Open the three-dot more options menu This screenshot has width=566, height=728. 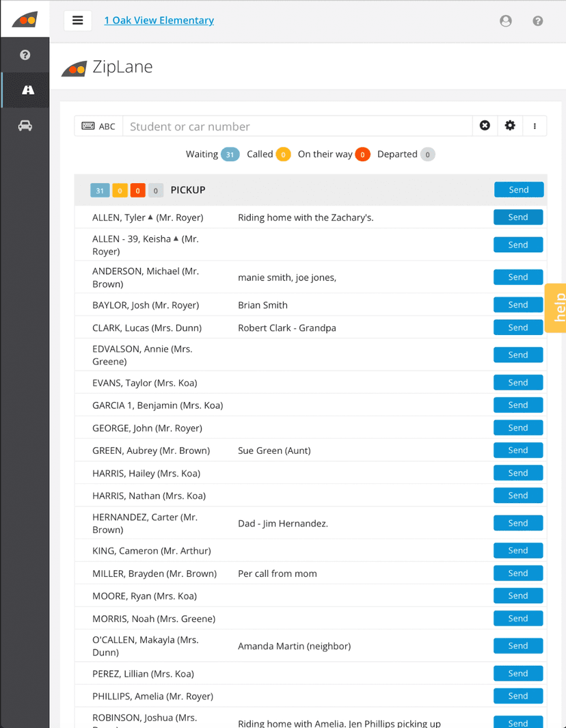[x=535, y=126]
